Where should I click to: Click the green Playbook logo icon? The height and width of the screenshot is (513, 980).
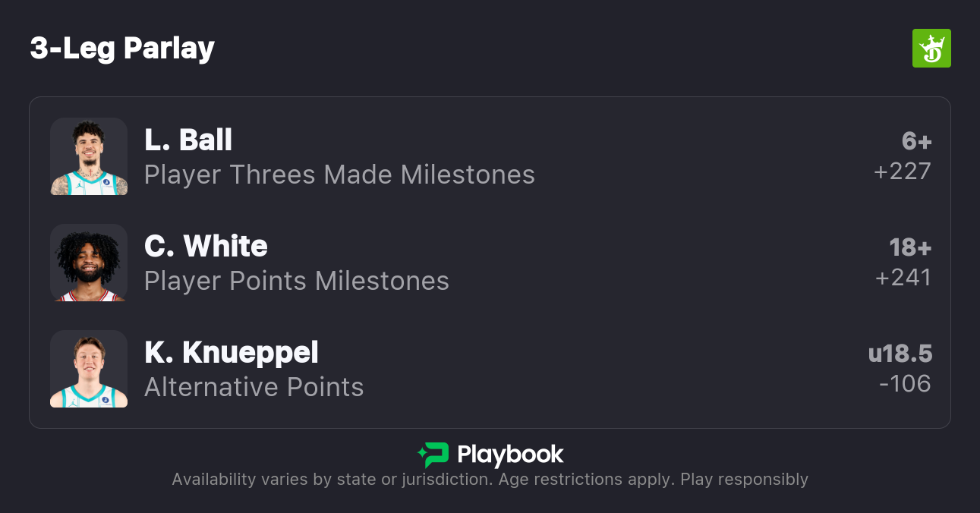click(433, 455)
